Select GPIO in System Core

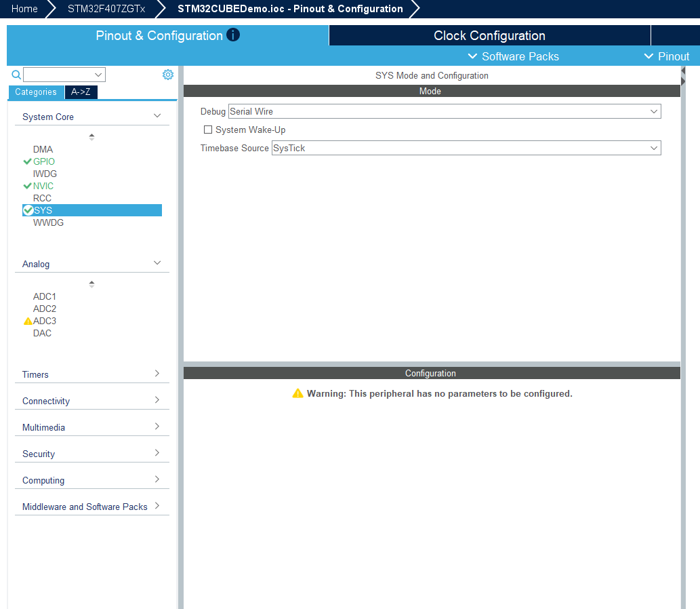point(44,161)
